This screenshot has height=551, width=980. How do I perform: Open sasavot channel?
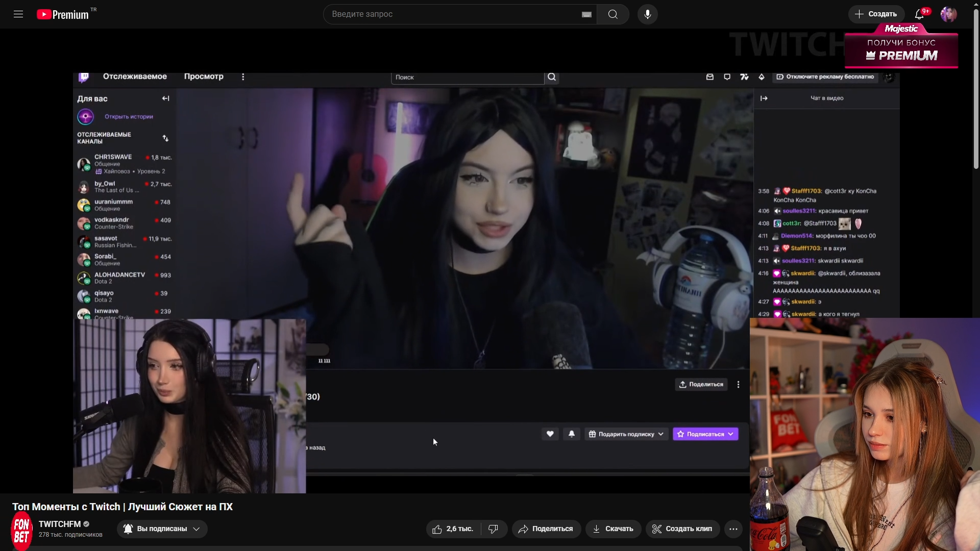pyautogui.click(x=125, y=242)
